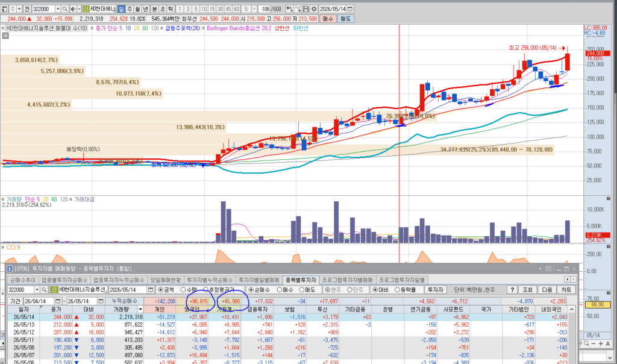
Task: Open the 거래량 column dropdown arrow
Action: (x=140, y=309)
